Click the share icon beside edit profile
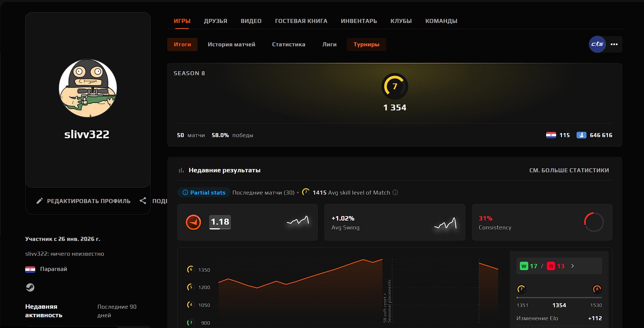 click(x=143, y=201)
